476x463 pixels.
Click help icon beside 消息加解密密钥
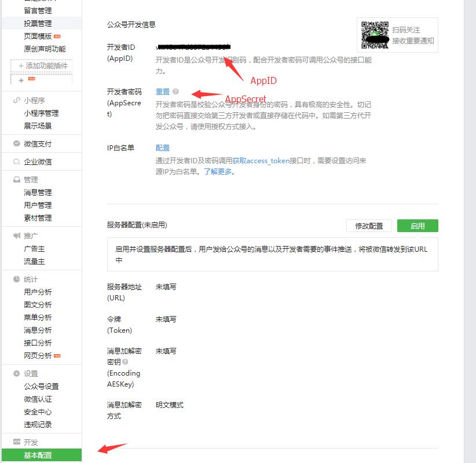click(x=125, y=362)
